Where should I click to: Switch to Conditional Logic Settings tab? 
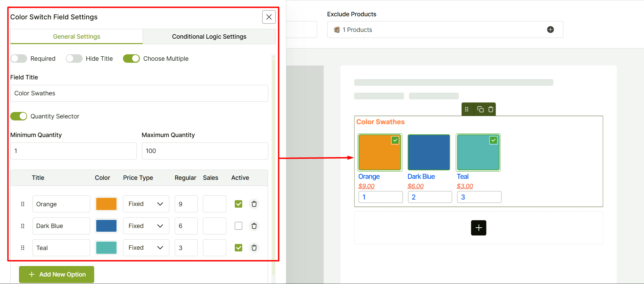pyautogui.click(x=209, y=37)
